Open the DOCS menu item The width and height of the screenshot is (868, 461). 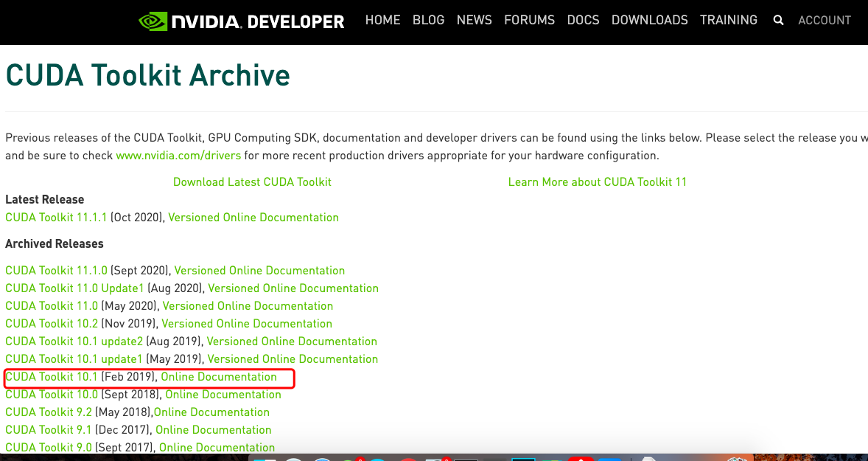click(583, 20)
